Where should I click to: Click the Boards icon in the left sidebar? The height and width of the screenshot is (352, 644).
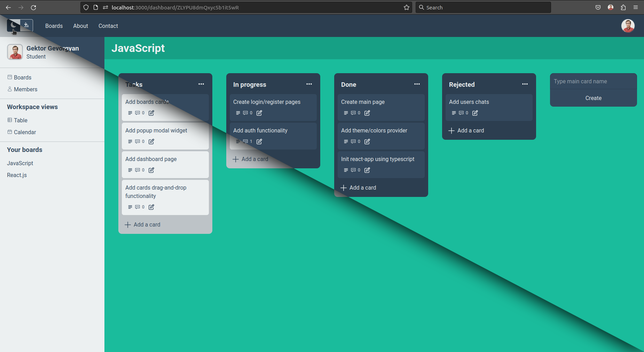point(9,77)
